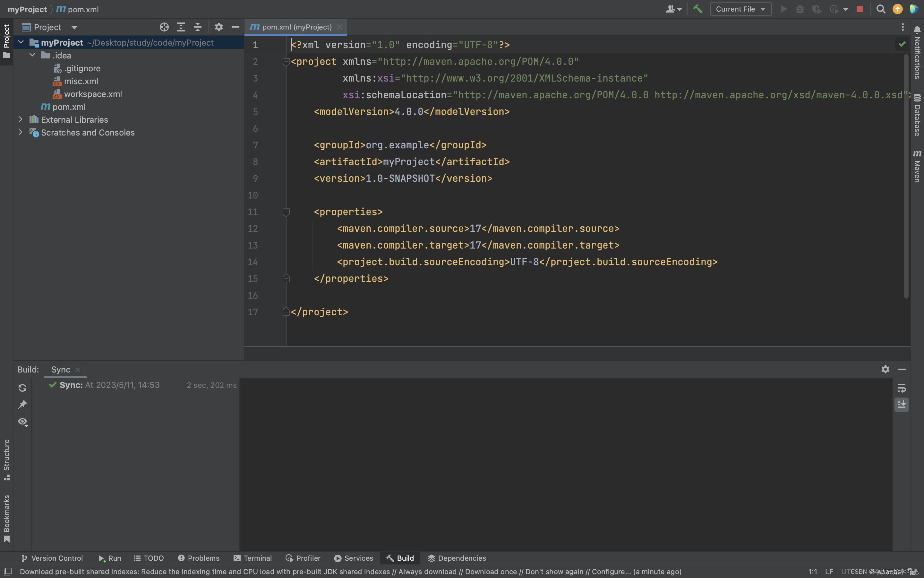Click the red Stop button
The height and width of the screenshot is (578, 924).
pos(860,9)
